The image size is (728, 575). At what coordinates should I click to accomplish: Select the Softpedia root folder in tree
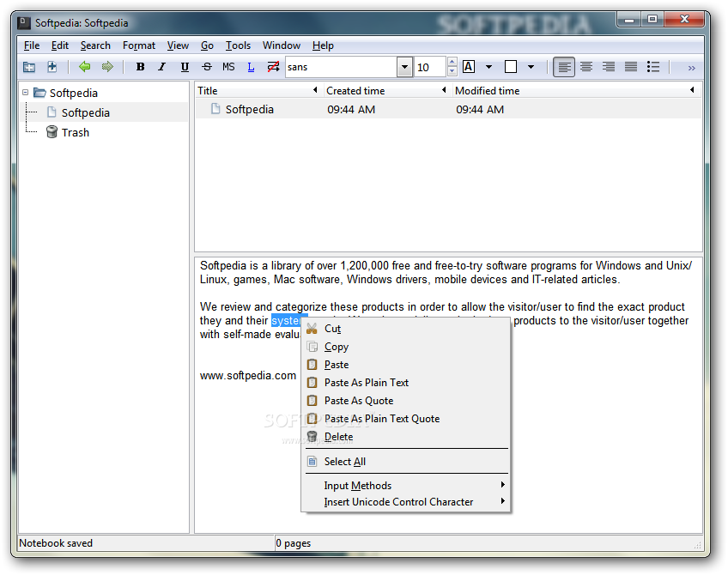pos(74,93)
